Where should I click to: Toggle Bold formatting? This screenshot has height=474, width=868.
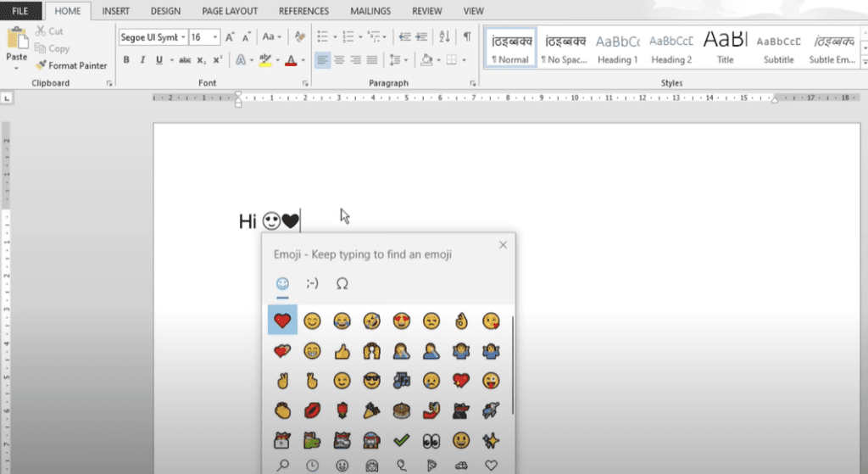pyautogui.click(x=126, y=60)
